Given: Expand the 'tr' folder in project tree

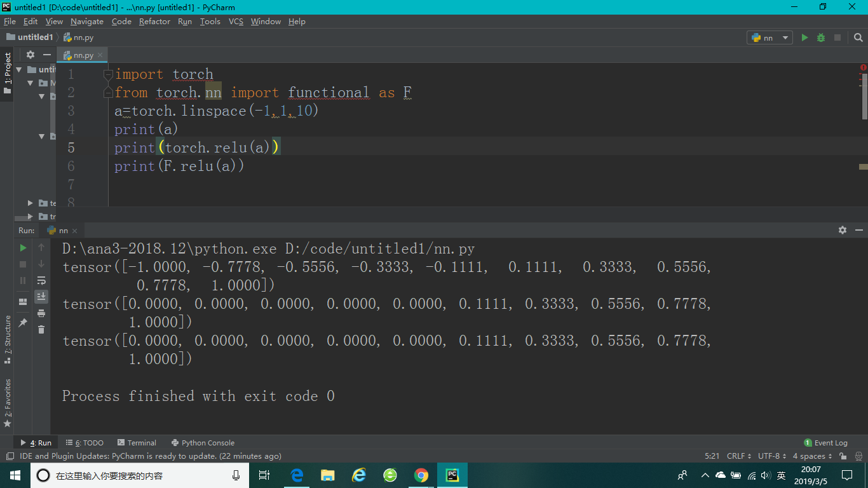Looking at the screenshot, I should click(x=30, y=217).
